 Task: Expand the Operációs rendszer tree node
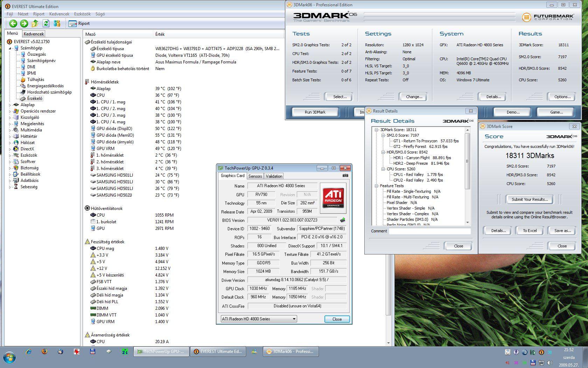[x=10, y=111]
